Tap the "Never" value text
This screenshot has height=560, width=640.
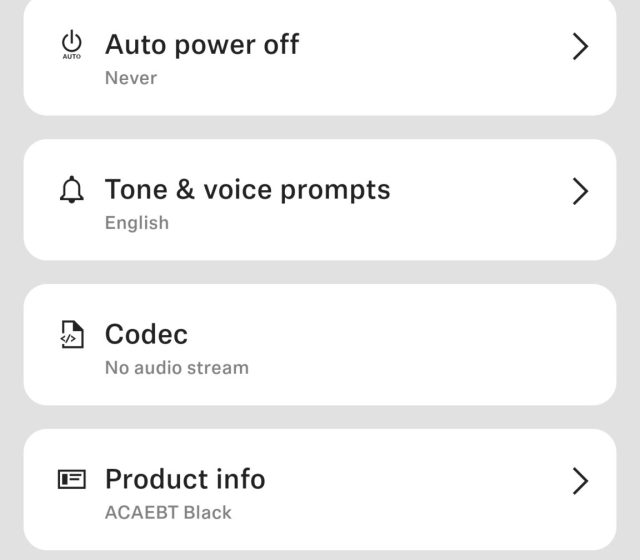click(131, 78)
